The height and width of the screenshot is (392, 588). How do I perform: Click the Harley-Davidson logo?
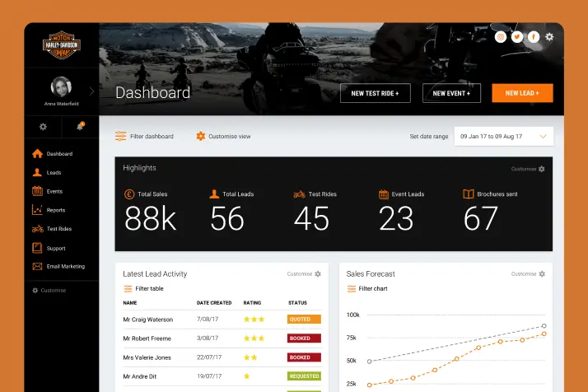62,45
